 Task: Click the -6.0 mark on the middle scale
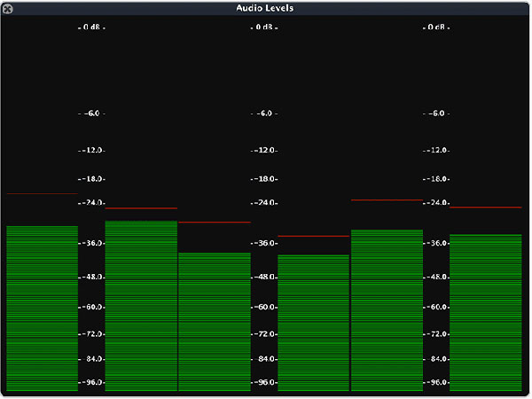tap(264, 113)
